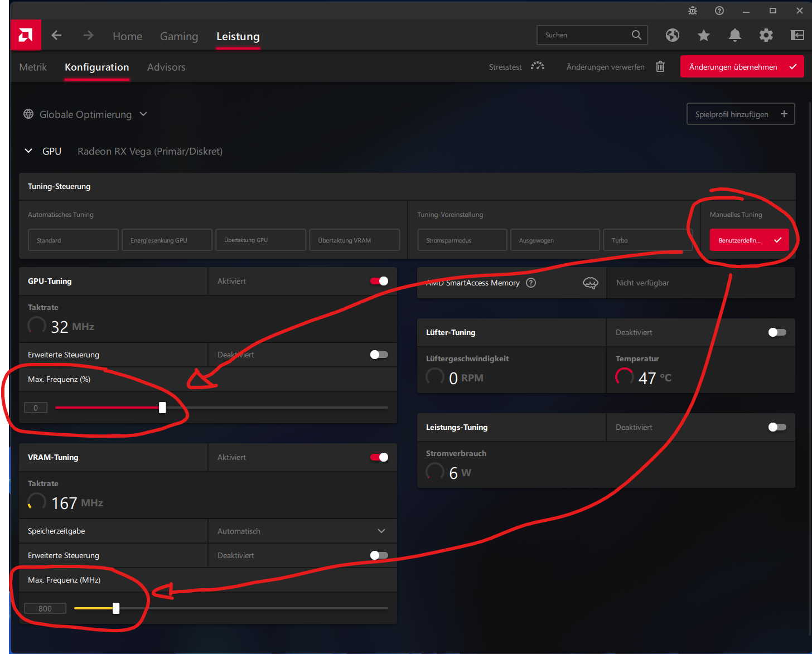
Task: Select Übertaktung VRAM tuning
Action: point(355,240)
